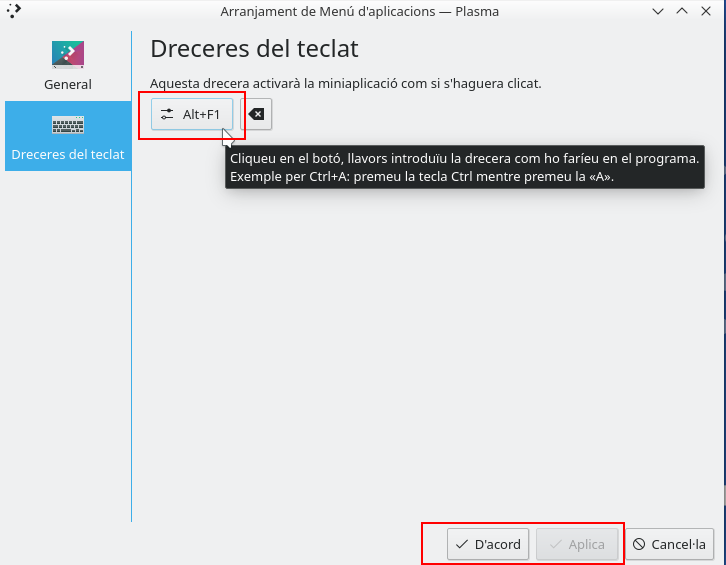
Task: Click the window title bar text
Action: click(359, 12)
